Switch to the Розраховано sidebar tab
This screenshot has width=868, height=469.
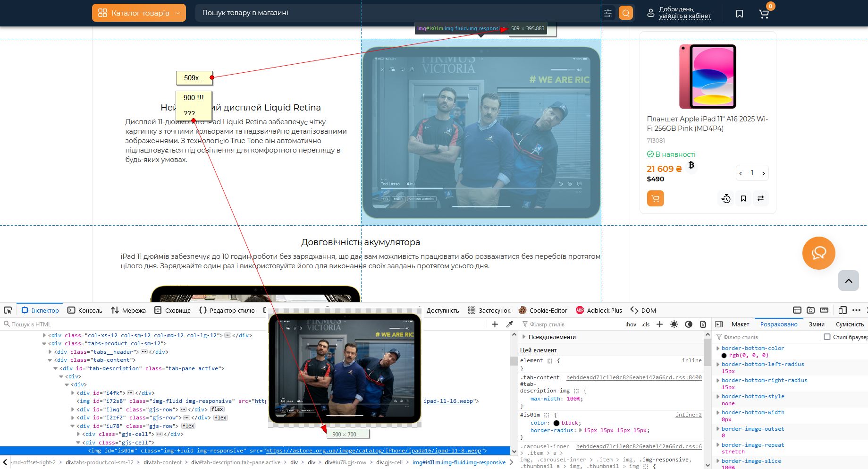click(779, 324)
